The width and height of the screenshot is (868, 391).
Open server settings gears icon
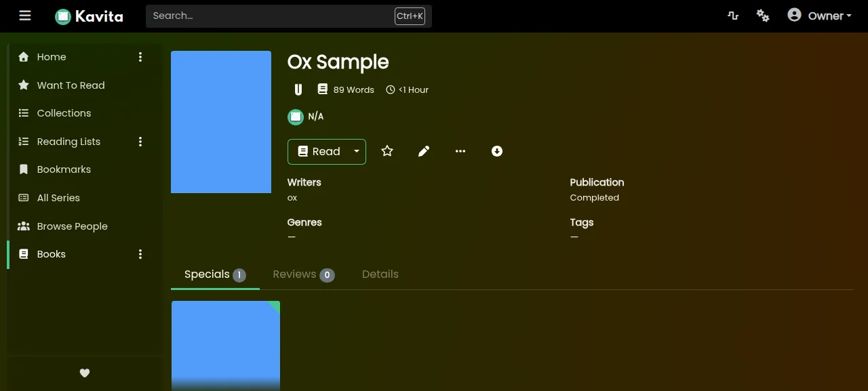(763, 16)
